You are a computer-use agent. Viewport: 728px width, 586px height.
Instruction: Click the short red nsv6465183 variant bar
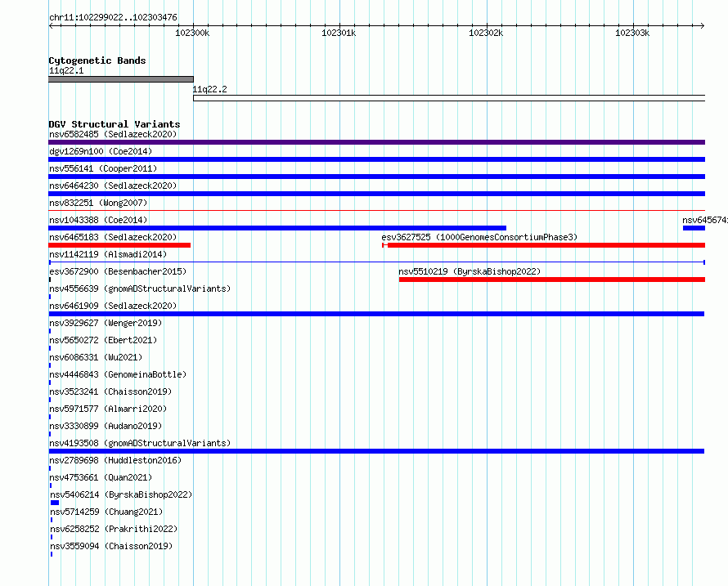coord(119,245)
